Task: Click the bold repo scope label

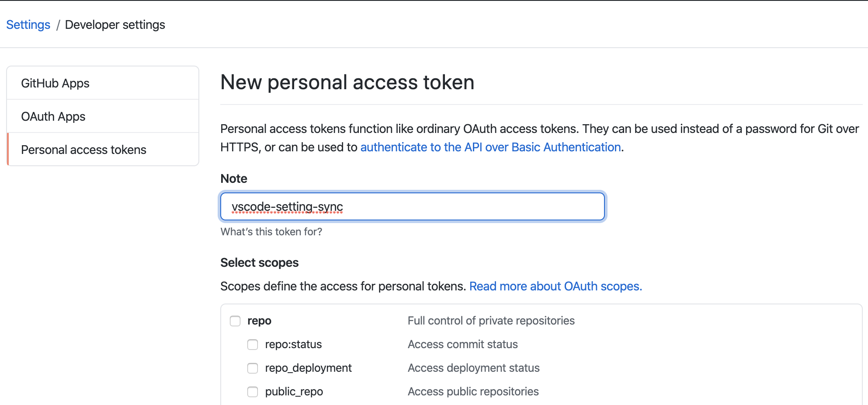Action: pyautogui.click(x=259, y=321)
